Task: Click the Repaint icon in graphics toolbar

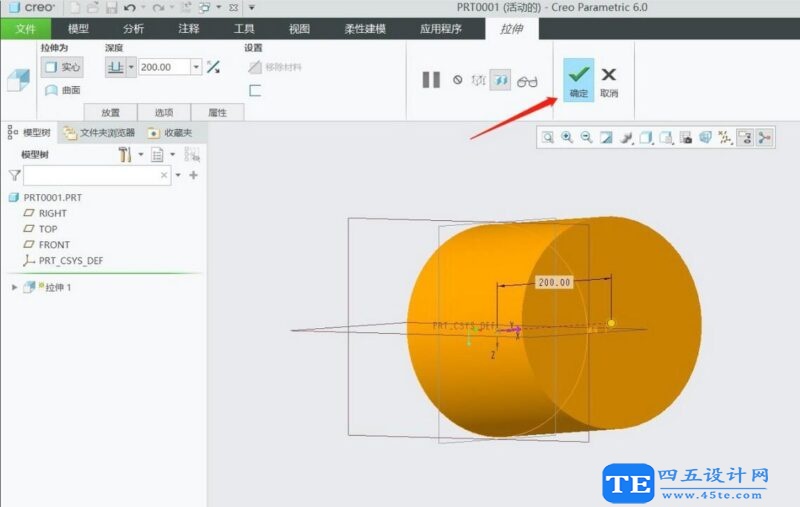Action: [606, 137]
